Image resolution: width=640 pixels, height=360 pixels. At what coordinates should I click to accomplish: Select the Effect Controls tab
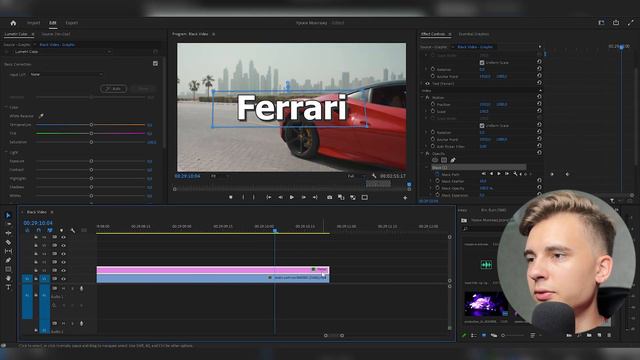tap(433, 34)
